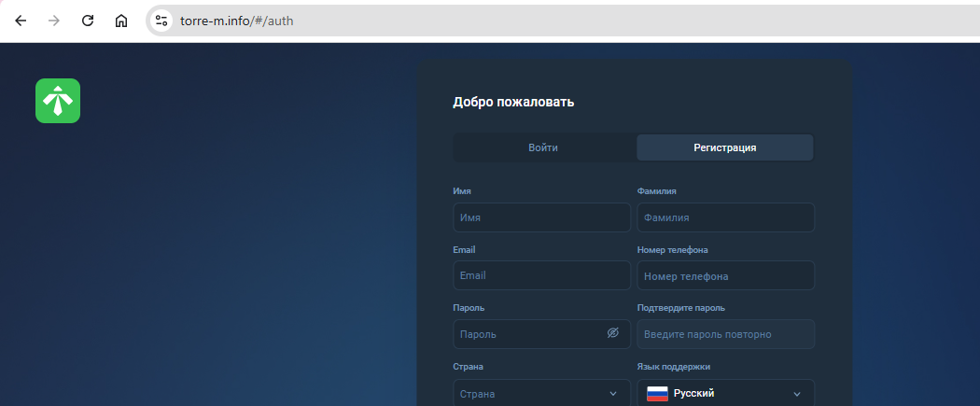Image resolution: width=980 pixels, height=406 pixels.
Task: Click the Russian flag icon
Action: 657,394
